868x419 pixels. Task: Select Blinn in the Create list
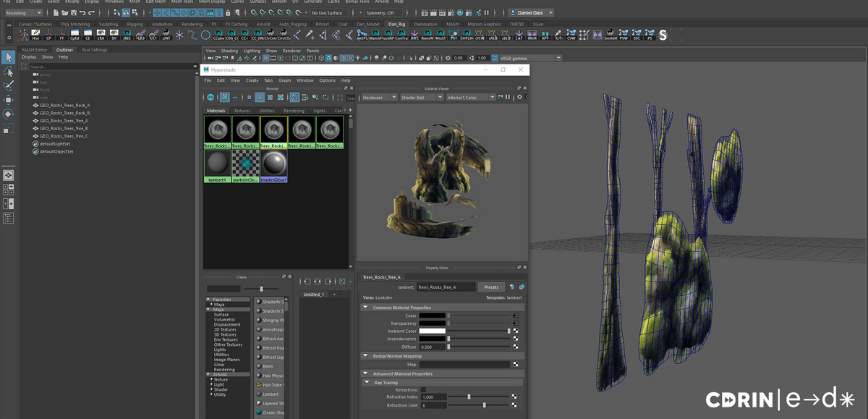click(x=269, y=366)
